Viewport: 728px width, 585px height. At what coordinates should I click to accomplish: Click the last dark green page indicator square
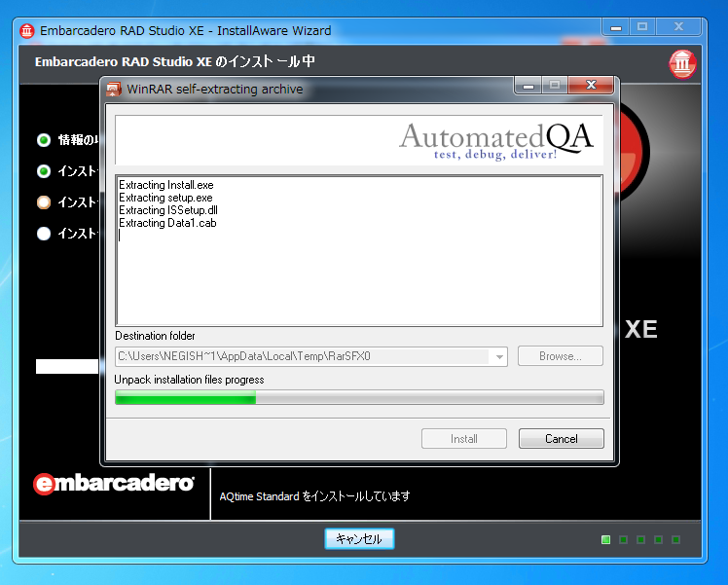[675, 539]
